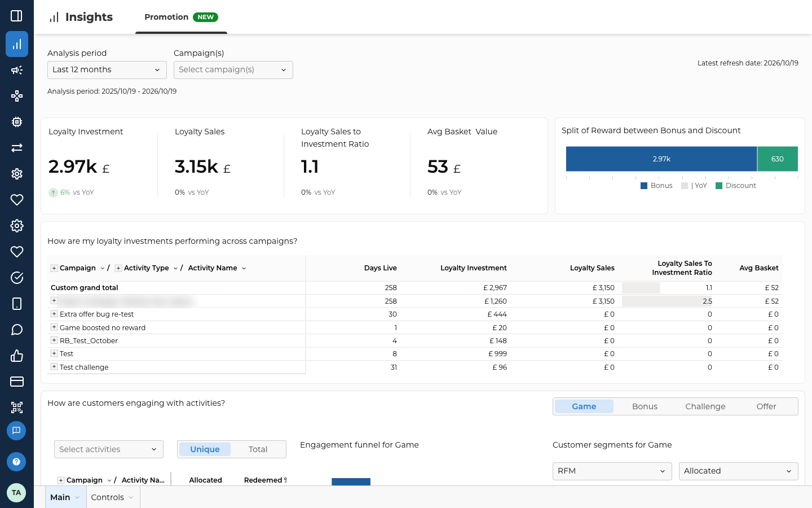
Task: Open the swap arrows sidebar icon
Action: [17, 148]
